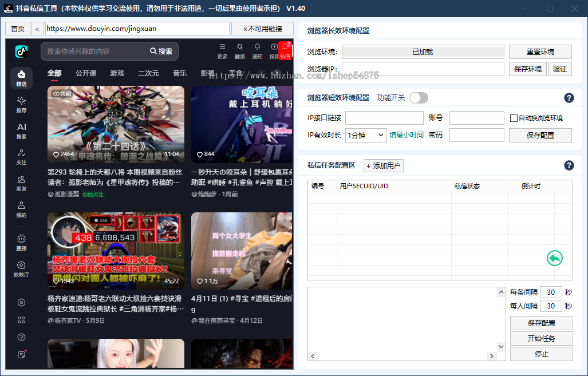
Task: Click the back '<' navigation button
Action: coord(37,29)
